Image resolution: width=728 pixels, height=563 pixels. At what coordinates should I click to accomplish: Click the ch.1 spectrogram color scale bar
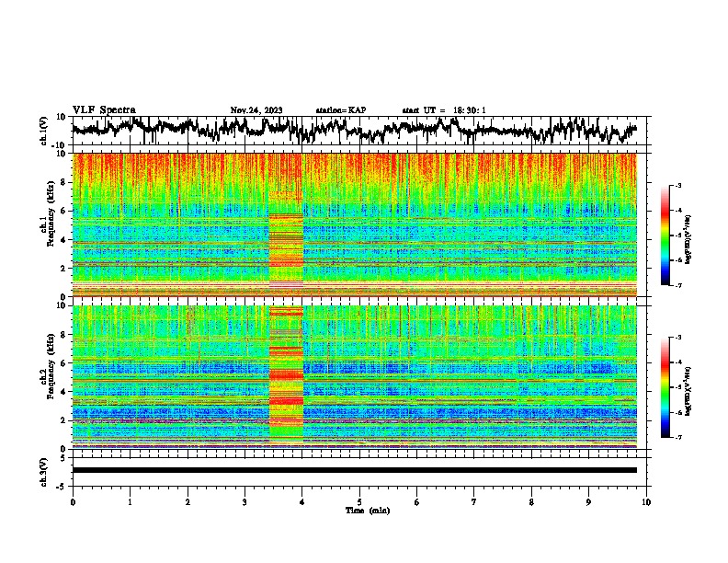pos(665,236)
